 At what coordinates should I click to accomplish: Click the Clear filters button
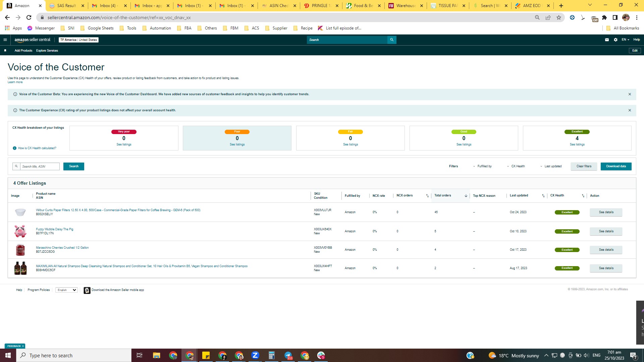pos(584,166)
